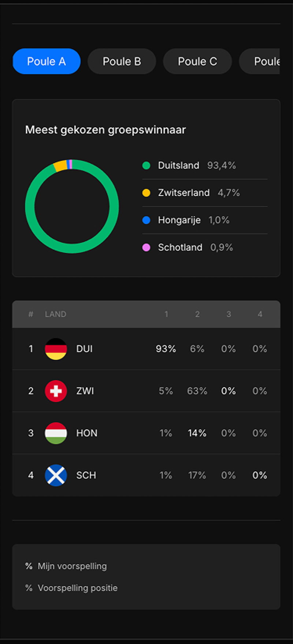Open the Poule C tab

197,61
